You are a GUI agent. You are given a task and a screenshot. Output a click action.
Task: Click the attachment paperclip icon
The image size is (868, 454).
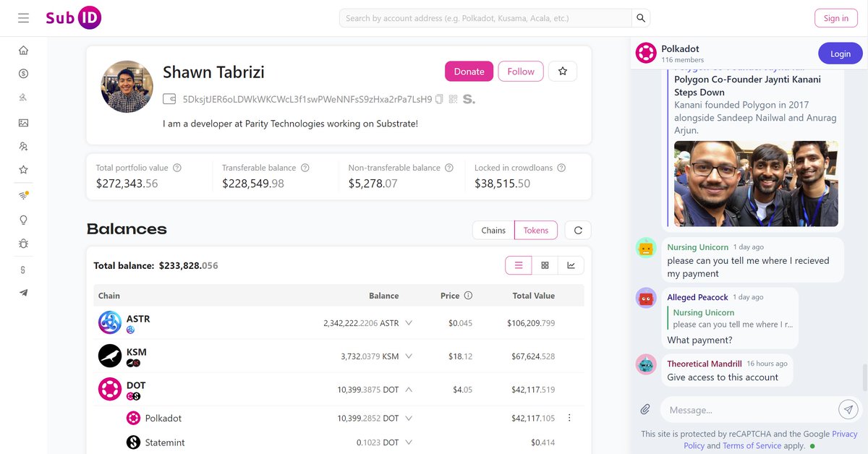point(645,410)
